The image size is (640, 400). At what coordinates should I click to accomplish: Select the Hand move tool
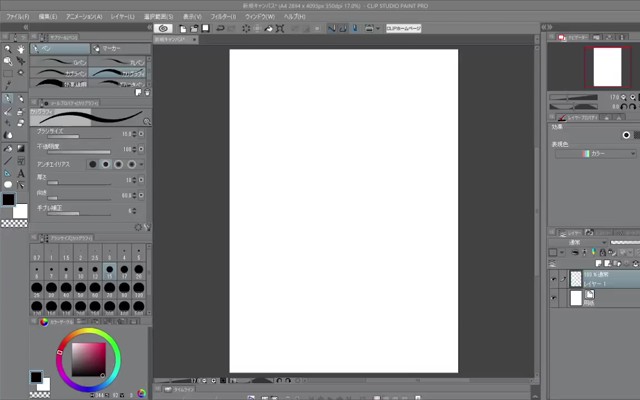pos(20,49)
